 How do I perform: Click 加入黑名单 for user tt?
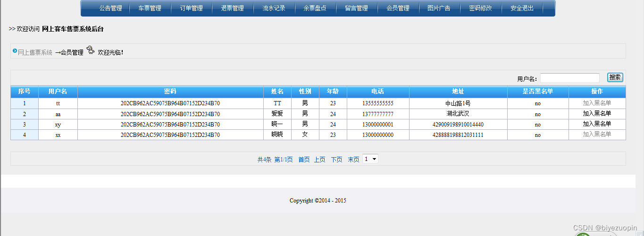point(597,103)
